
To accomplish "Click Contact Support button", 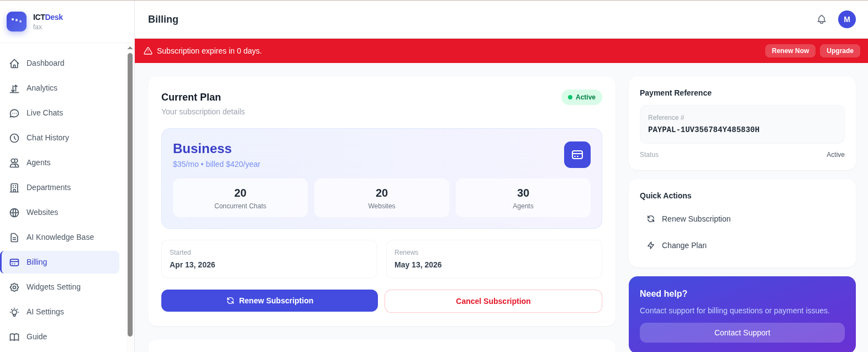I will coord(742,333).
